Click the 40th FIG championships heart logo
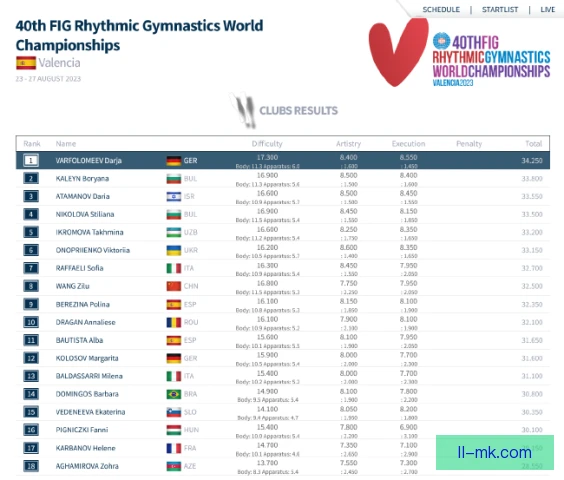Image resolution: width=564 pixels, height=480 pixels. (398, 52)
